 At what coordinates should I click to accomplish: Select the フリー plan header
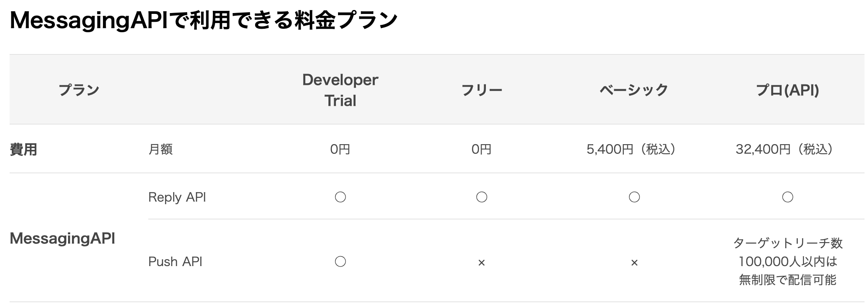(482, 90)
